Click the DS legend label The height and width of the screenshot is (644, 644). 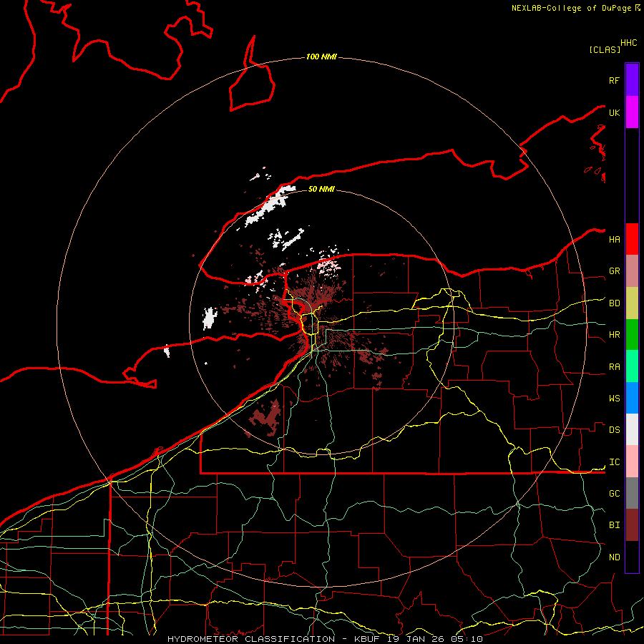pyautogui.click(x=614, y=430)
